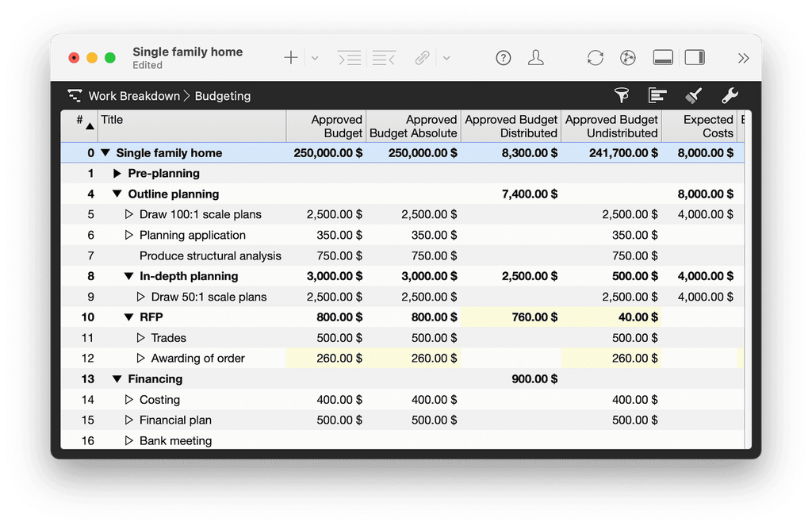Open the filter funnel icon
The image size is (812, 526).
click(622, 96)
